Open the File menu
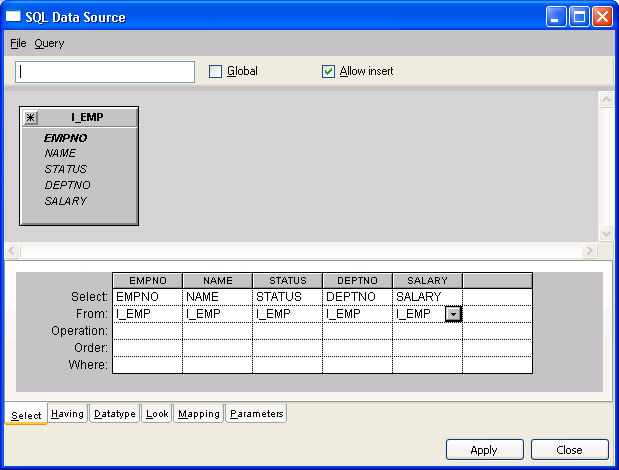Screen dimensions: 619x470 pos(18,44)
